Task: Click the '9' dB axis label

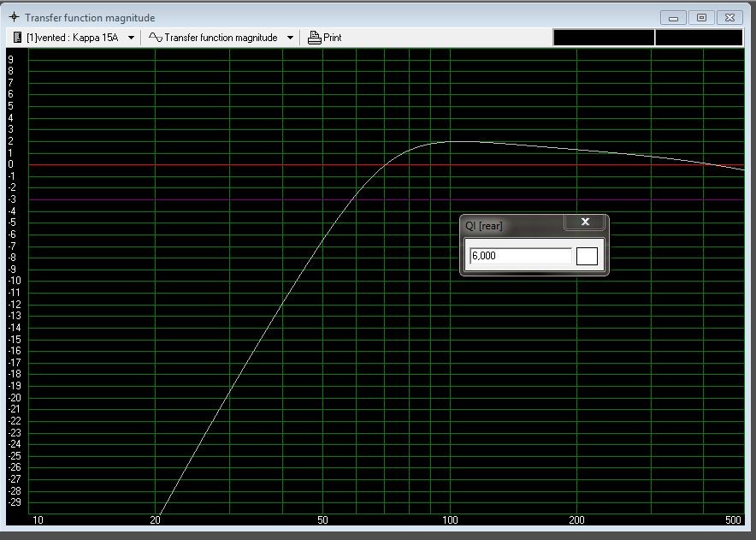Action: (x=10, y=60)
